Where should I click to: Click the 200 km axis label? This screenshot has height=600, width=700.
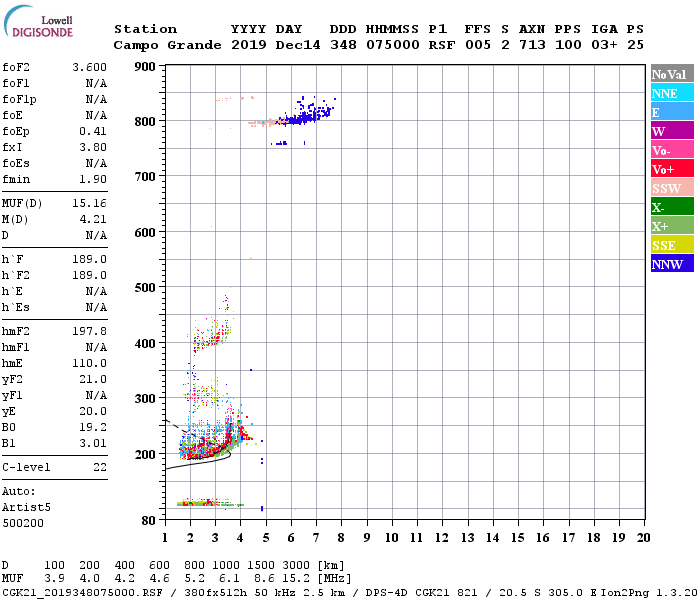click(x=145, y=454)
